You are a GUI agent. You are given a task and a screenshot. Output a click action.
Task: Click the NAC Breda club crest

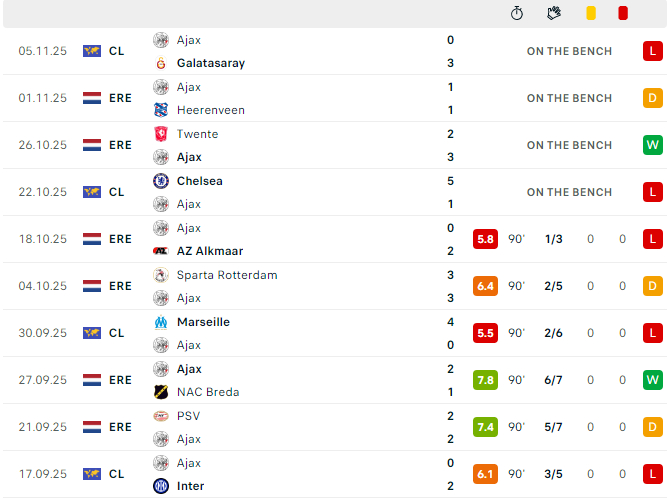pyautogui.click(x=161, y=392)
